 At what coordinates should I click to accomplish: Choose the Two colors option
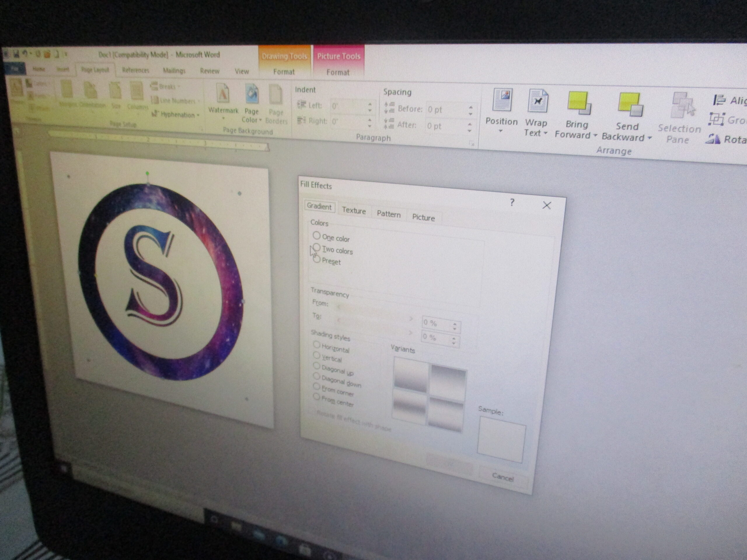[317, 248]
